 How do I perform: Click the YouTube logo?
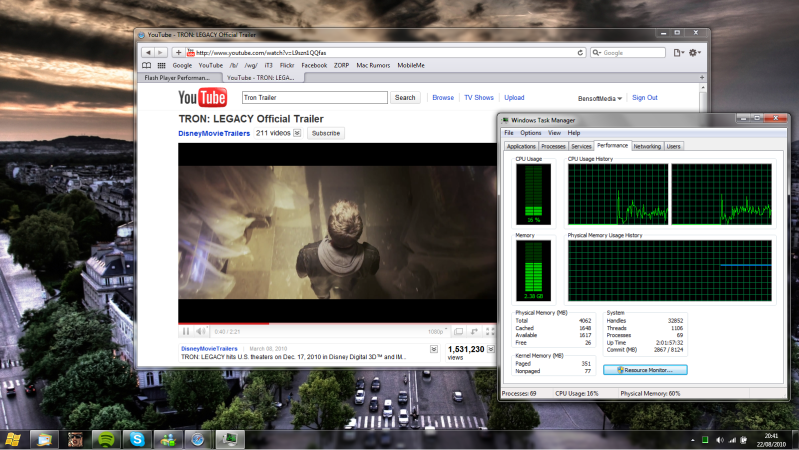point(202,97)
